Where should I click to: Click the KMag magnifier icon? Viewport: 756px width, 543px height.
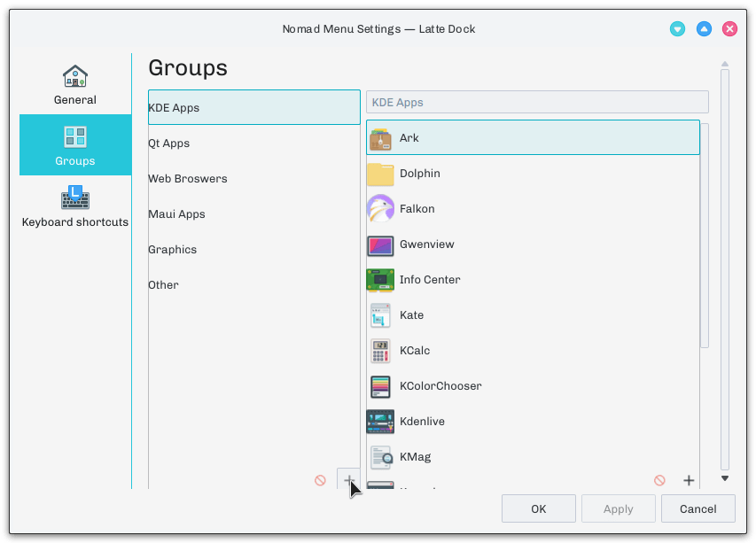tap(380, 457)
